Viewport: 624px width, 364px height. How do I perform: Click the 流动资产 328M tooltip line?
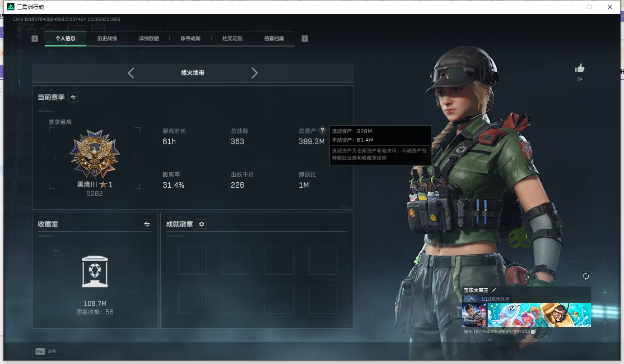(x=352, y=131)
